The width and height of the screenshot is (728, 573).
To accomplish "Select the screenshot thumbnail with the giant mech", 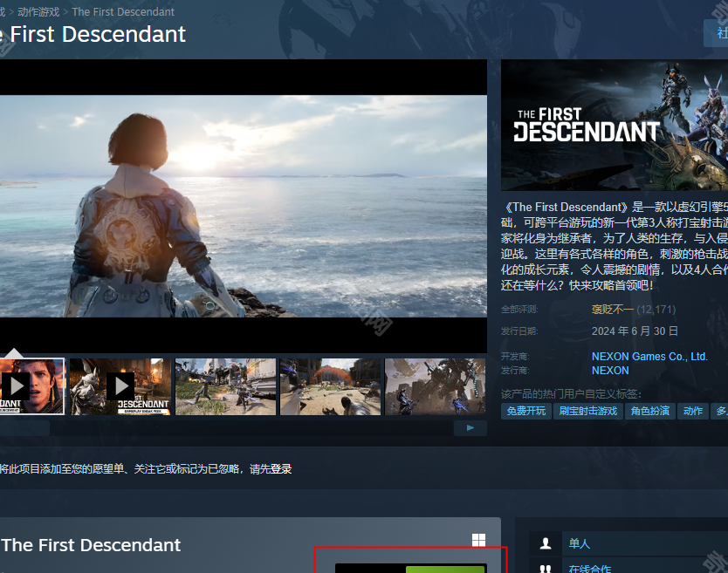I will 435,386.
